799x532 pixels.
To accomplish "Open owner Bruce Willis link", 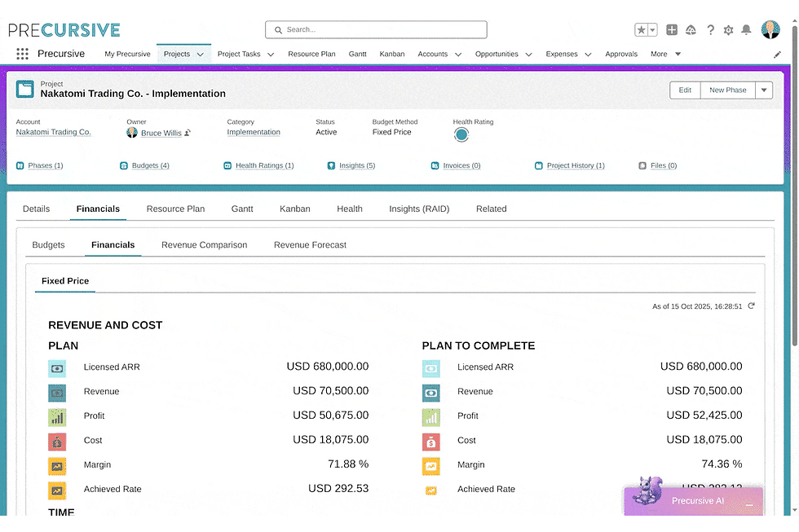I will [161, 133].
